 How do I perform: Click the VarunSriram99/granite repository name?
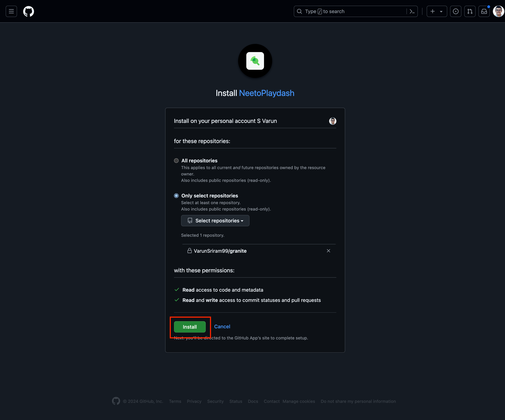point(220,251)
